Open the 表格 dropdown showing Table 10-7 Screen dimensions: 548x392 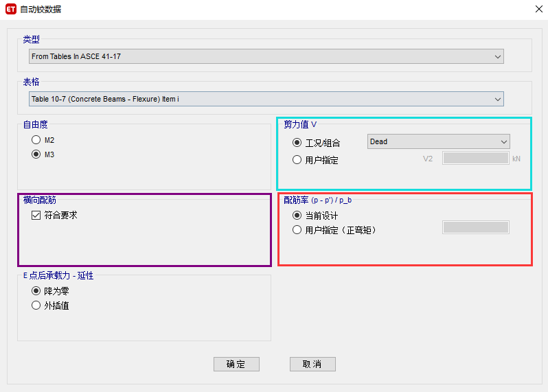pyautogui.click(x=266, y=100)
